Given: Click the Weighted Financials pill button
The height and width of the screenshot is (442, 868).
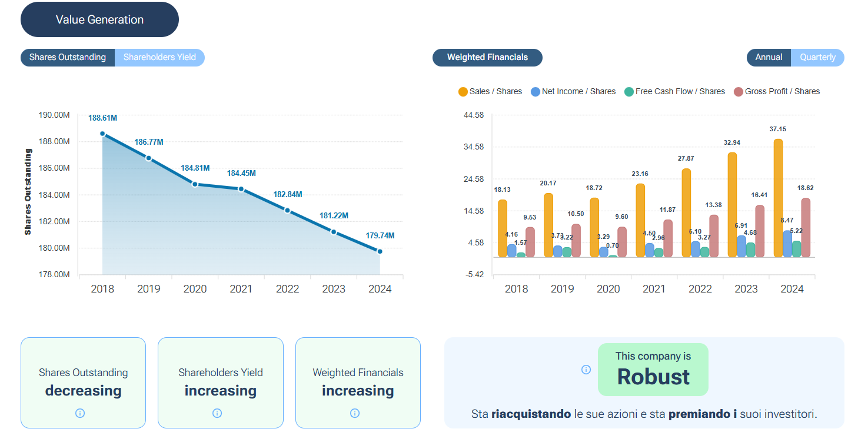Looking at the screenshot, I should (487, 58).
